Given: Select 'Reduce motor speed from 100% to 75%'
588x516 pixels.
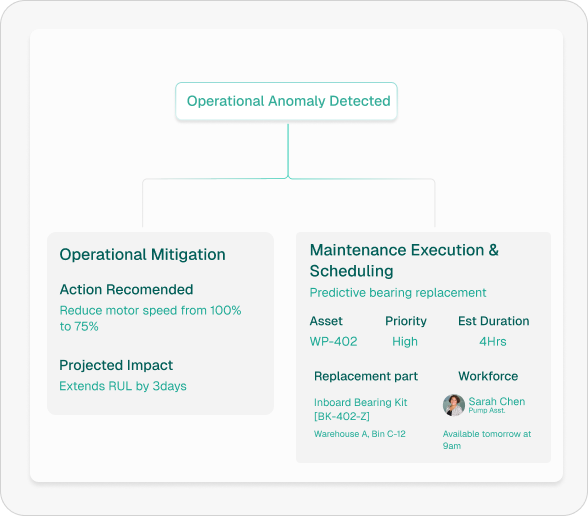Looking at the screenshot, I should click(150, 318).
